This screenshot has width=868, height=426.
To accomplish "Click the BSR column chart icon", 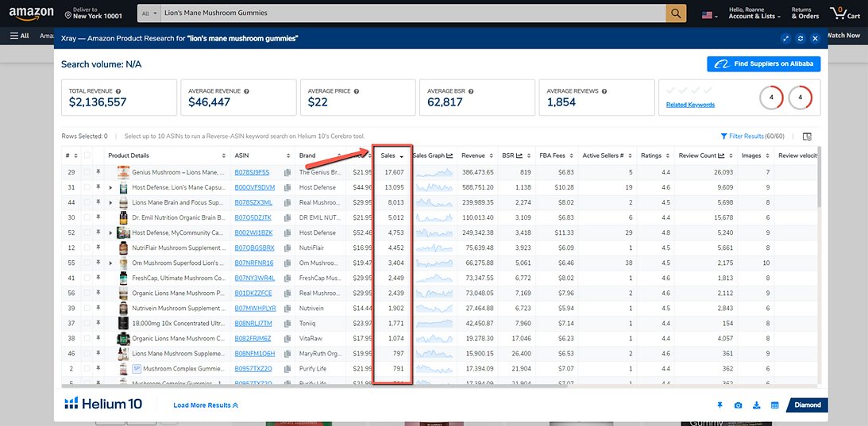I will point(520,155).
